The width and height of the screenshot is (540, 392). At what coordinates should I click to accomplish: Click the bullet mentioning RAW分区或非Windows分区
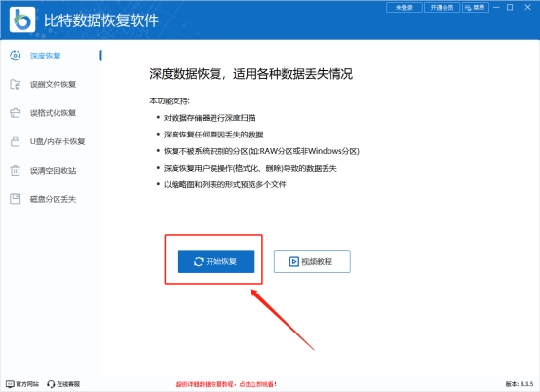coord(261,151)
